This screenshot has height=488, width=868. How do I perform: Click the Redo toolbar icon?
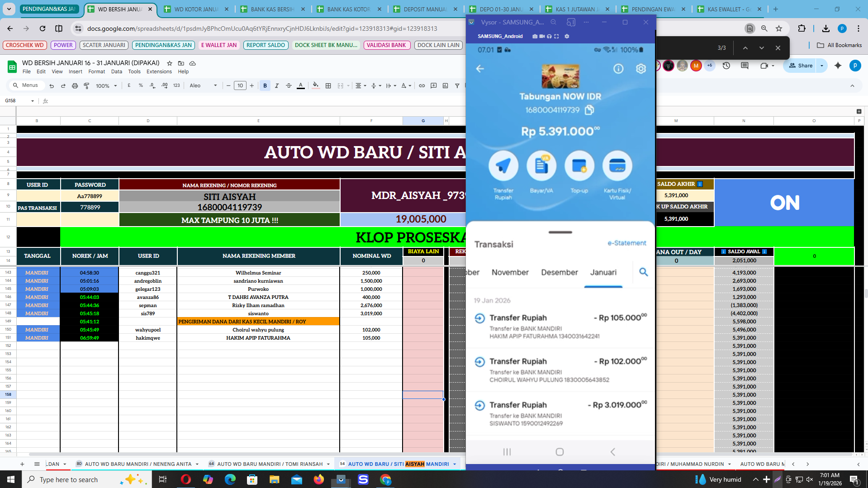[63, 85]
